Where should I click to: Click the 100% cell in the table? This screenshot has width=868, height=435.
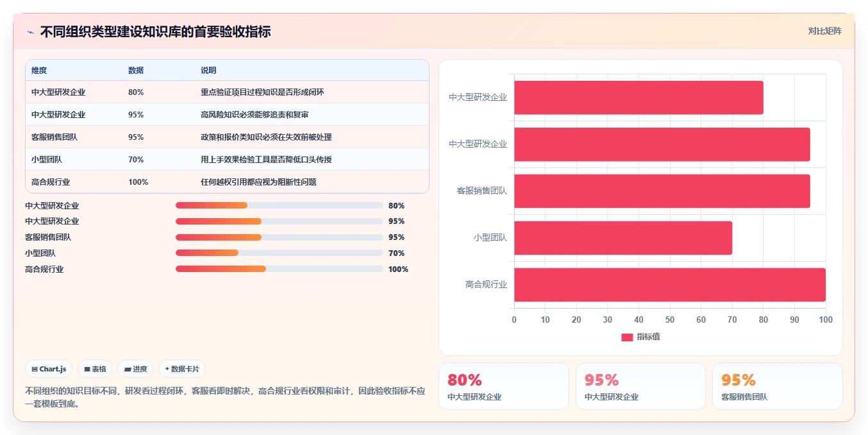[x=138, y=182]
